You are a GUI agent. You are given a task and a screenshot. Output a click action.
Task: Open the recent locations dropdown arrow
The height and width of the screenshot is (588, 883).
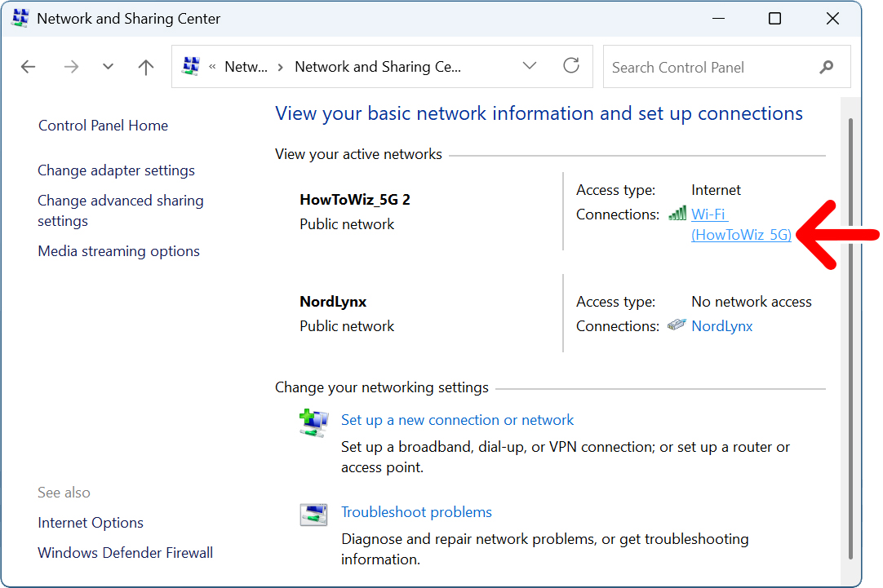pos(108,66)
